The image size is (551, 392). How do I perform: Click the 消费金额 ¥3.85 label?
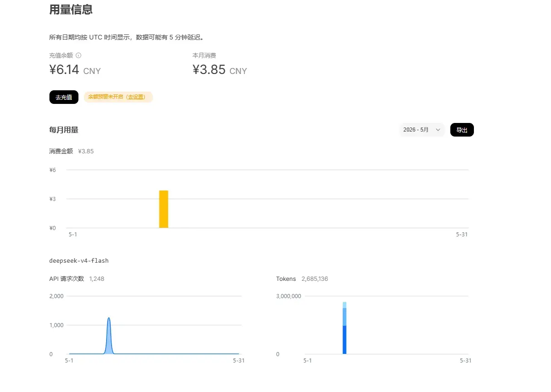pos(71,151)
